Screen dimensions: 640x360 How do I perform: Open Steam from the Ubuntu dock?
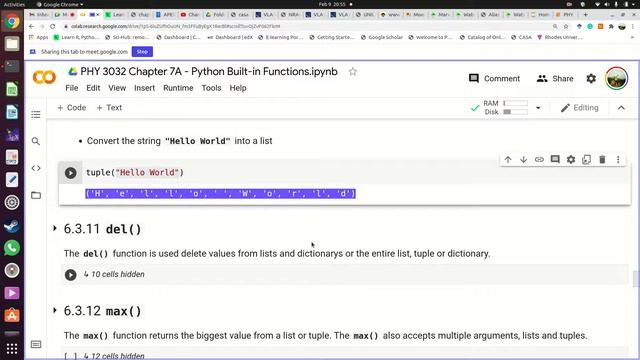click(x=12, y=226)
